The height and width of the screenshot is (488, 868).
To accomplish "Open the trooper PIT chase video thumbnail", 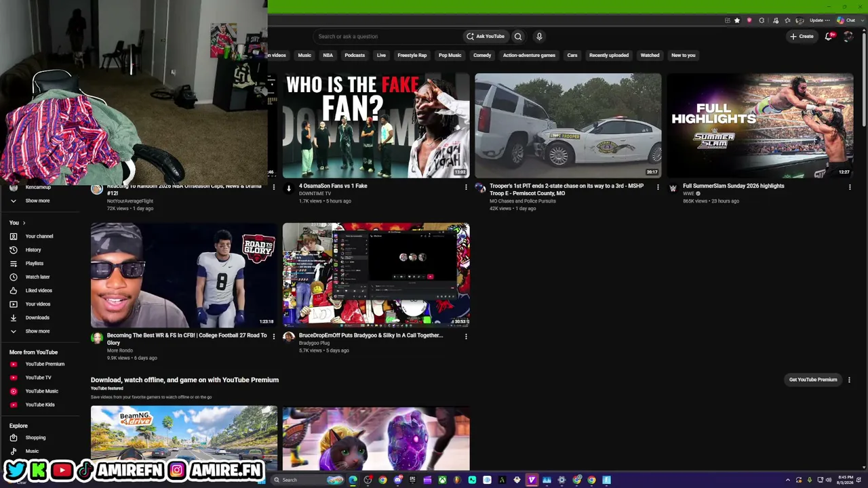I will coord(568,125).
